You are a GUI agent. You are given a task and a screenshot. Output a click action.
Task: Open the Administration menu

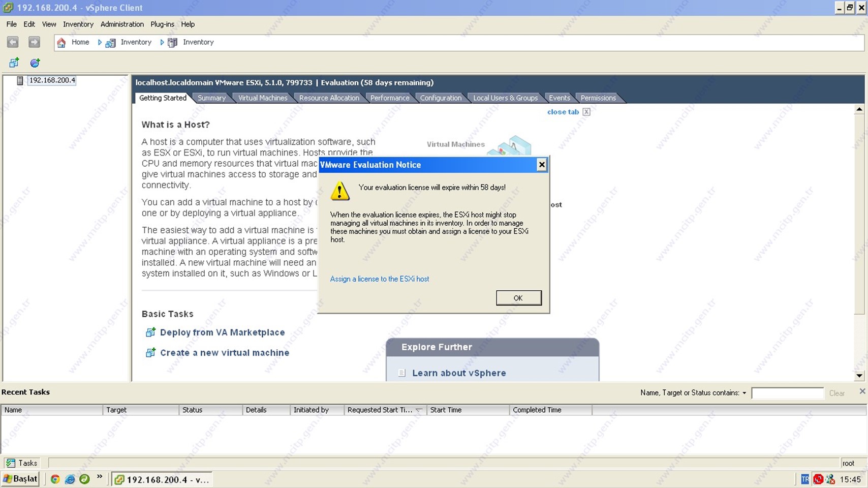pos(122,24)
